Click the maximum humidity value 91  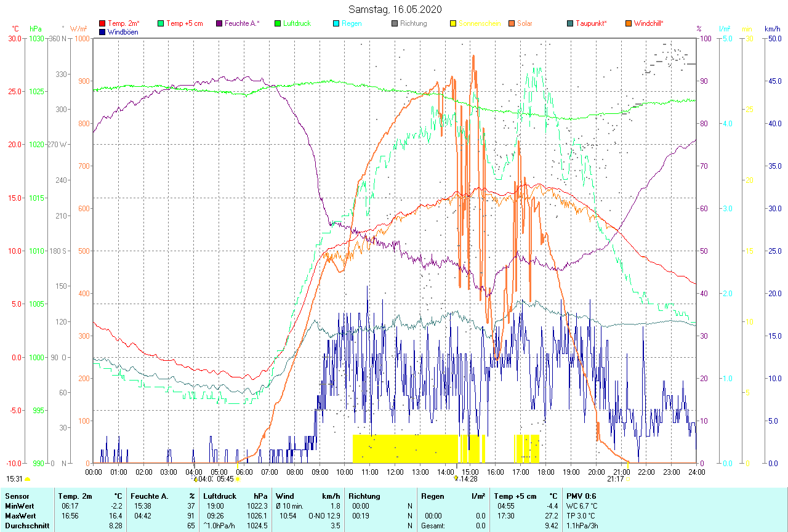click(191, 515)
